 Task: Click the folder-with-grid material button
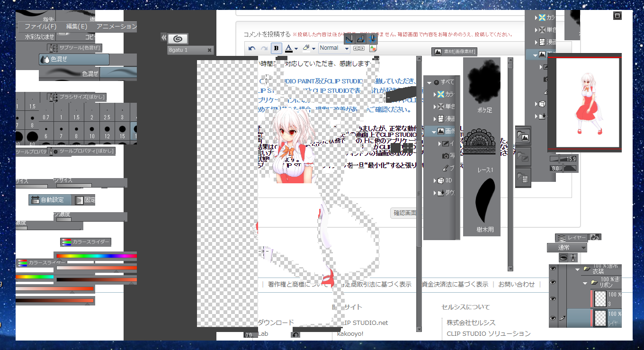tap(523, 177)
